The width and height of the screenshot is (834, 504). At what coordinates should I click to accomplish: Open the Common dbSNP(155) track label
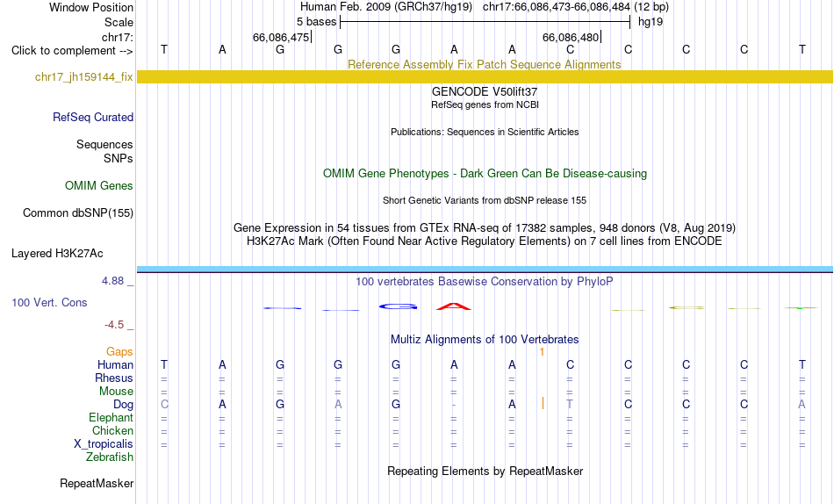78,212
